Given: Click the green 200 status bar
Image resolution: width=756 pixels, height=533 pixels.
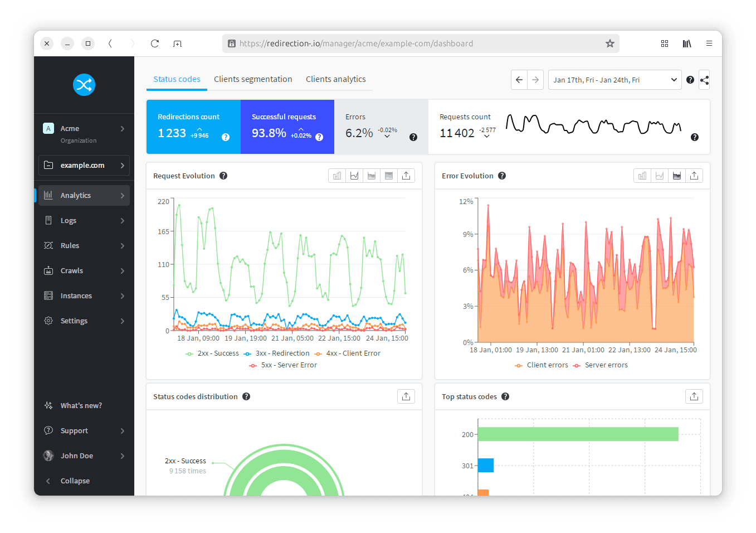Looking at the screenshot, I should [578, 434].
